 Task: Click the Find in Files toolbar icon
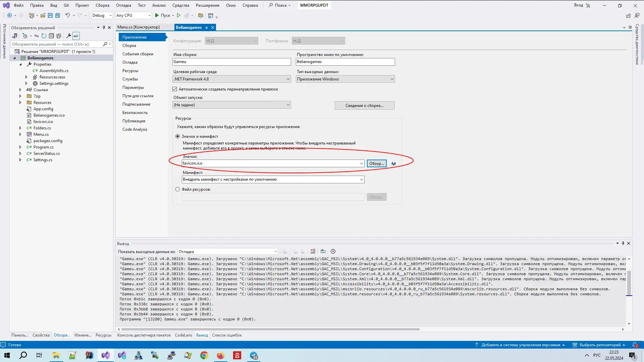201,15
